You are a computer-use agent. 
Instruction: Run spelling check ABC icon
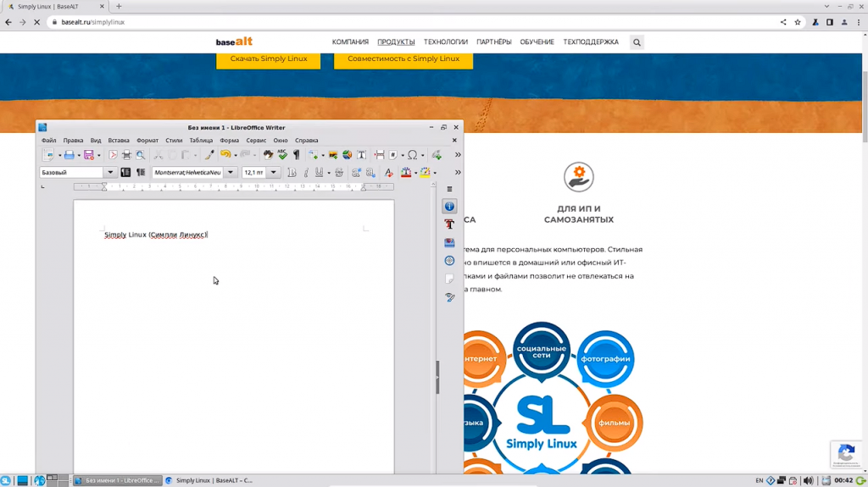click(282, 155)
